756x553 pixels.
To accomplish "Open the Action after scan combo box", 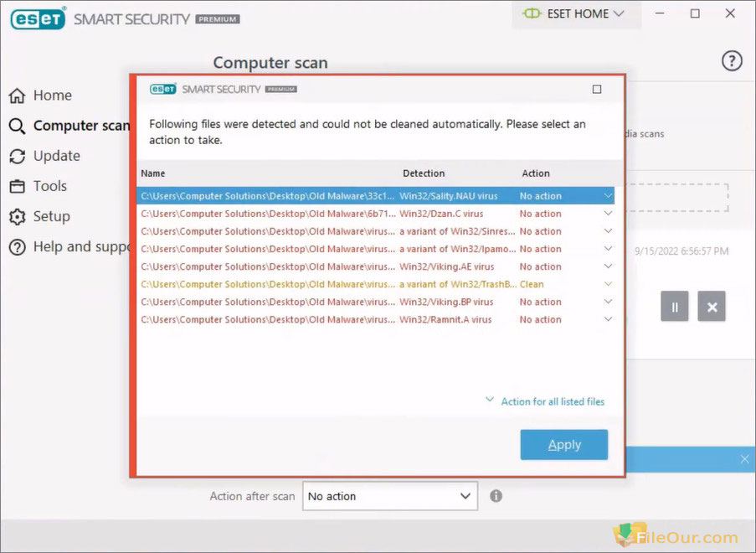I will 389,496.
